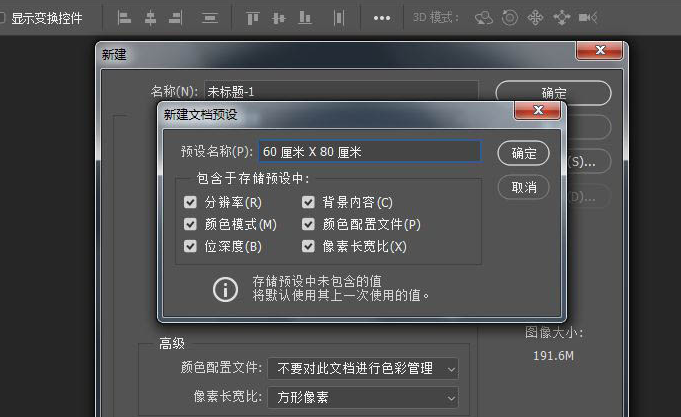Screen dimensions: 681x417
Task: Select the 3D pan (four-arrow) icon
Action: click(x=535, y=18)
